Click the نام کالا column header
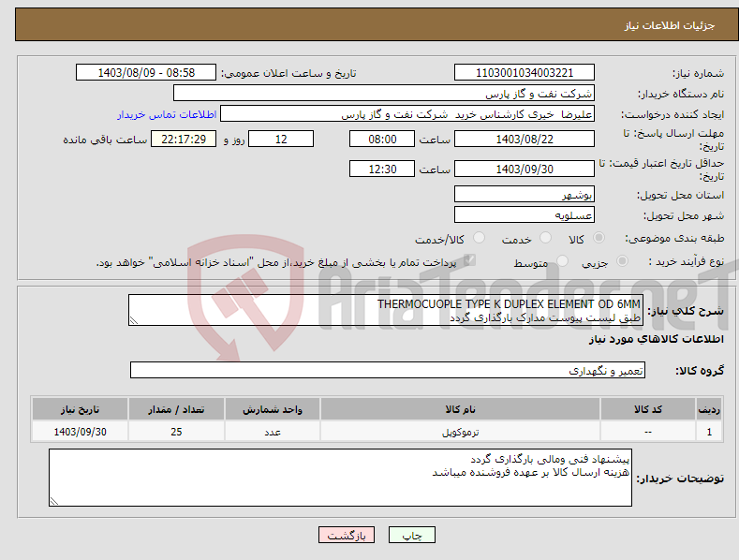 [460, 409]
